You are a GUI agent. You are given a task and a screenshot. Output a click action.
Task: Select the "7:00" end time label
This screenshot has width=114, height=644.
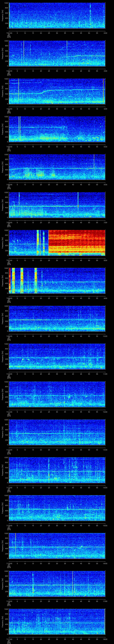[x=105, y=223]
